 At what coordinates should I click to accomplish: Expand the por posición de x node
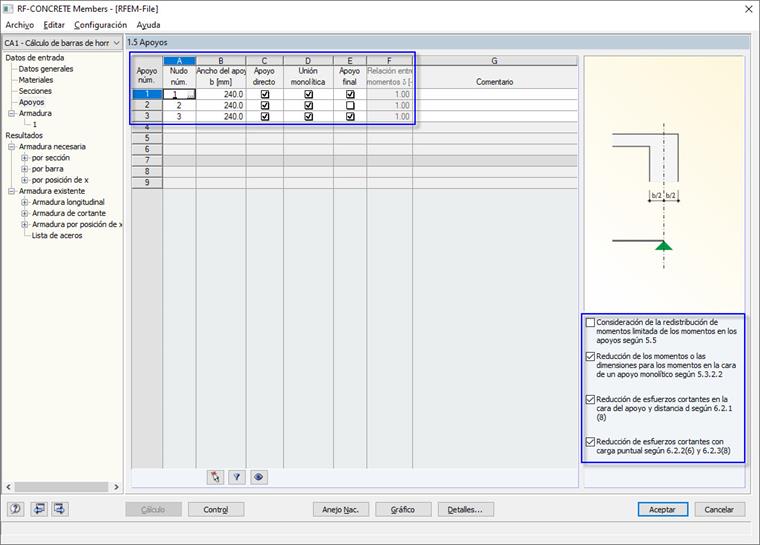point(24,180)
